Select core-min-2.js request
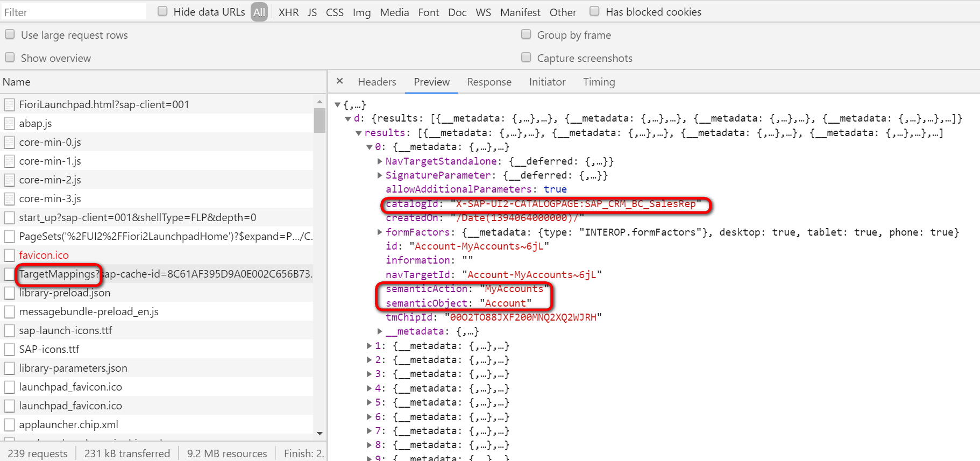This screenshot has width=980, height=461. (x=157, y=180)
